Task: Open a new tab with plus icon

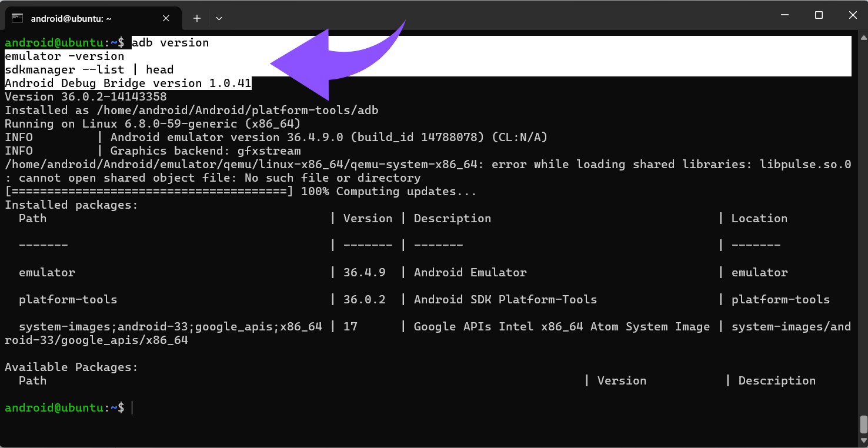Action: [197, 18]
